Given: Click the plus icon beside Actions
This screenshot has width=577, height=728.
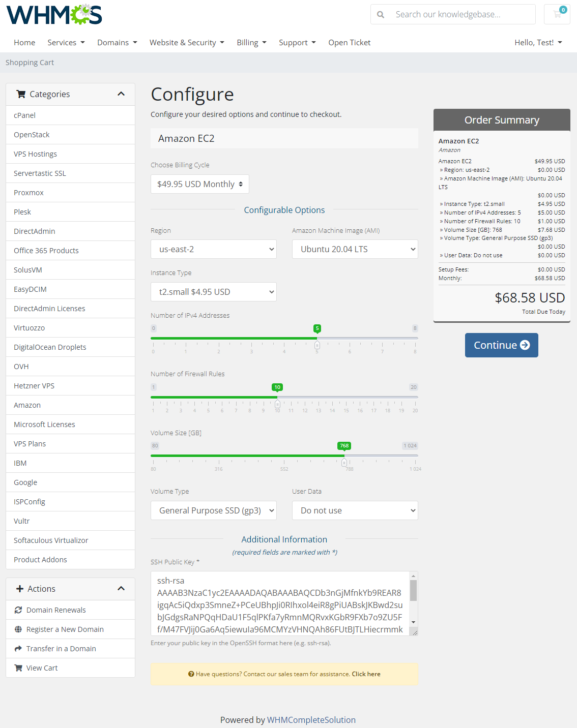Looking at the screenshot, I should click(x=19, y=589).
